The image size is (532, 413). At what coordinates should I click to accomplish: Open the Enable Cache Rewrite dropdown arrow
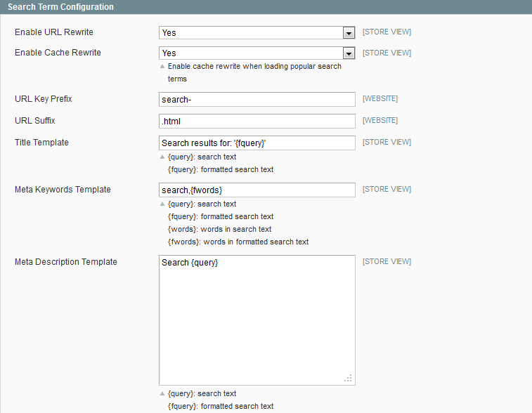click(349, 53)
